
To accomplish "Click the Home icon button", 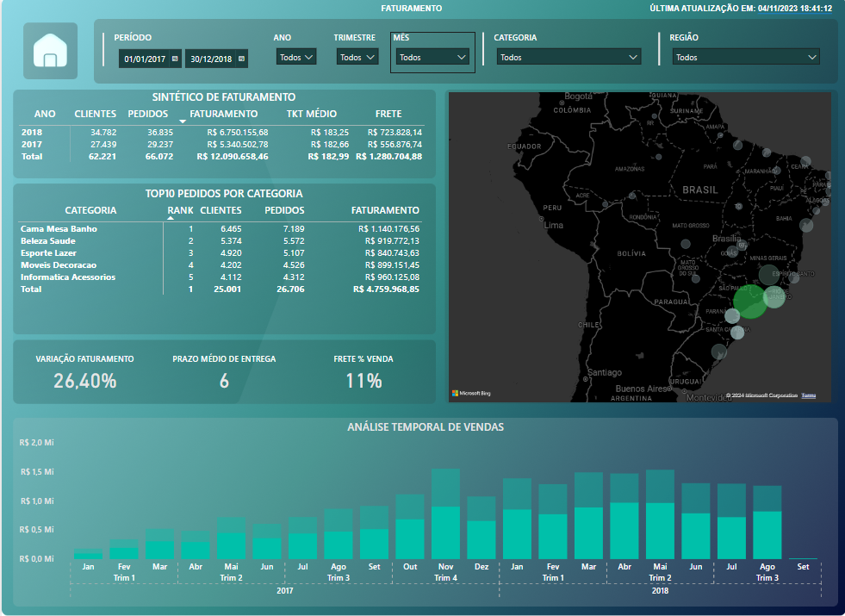I will [x=50, y=51].
